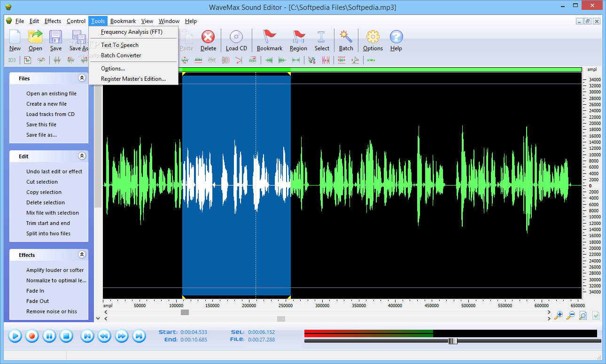This screenshot has height=364, width=606.
Task: Click the zoom to fit document magnifier icon
Action: [583, 315]
